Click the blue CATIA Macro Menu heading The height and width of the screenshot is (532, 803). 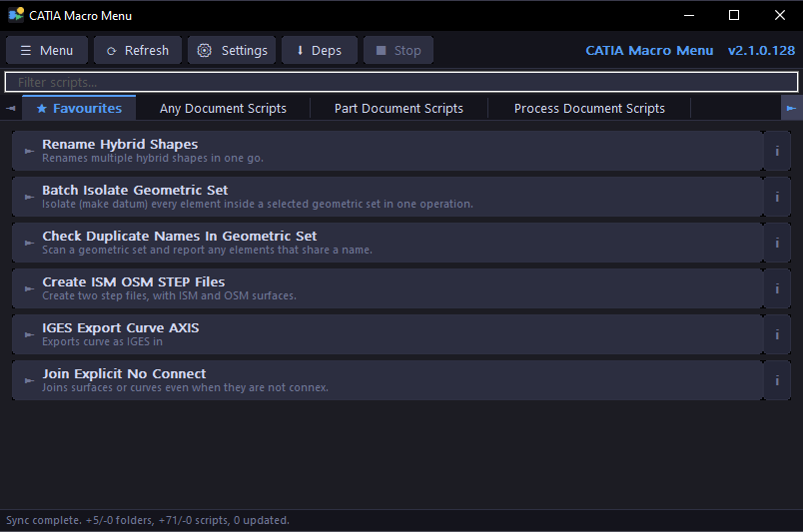point(649,50)
